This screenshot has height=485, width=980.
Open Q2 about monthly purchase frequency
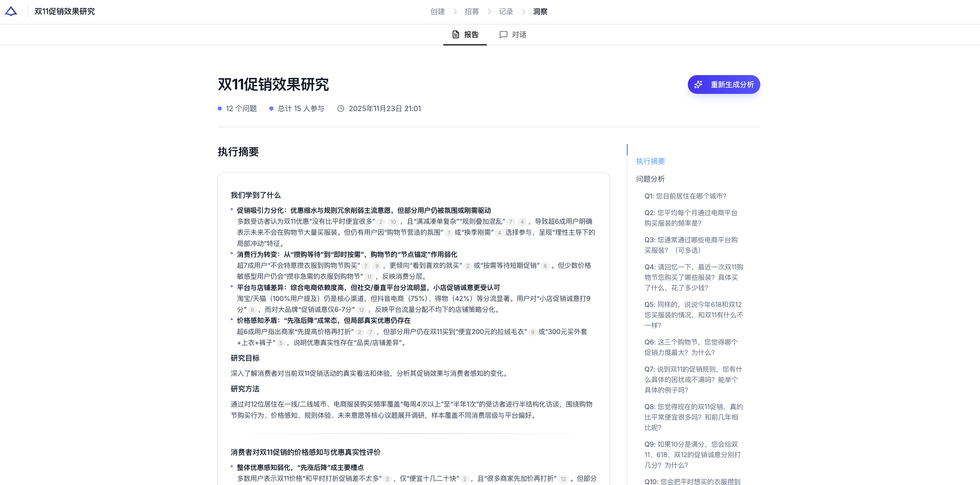click(x=691, y=218)
